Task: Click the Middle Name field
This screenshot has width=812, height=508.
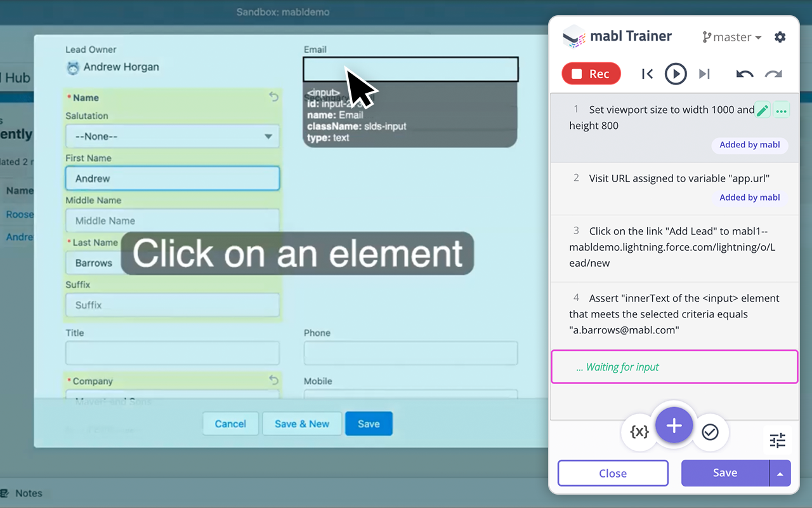Action: coord(173,220)
